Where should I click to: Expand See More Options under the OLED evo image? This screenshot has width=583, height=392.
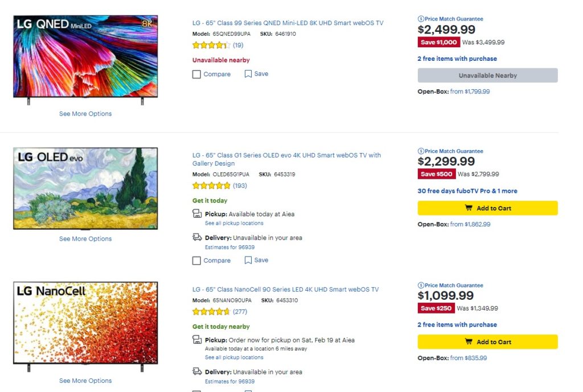pos(85,238)
